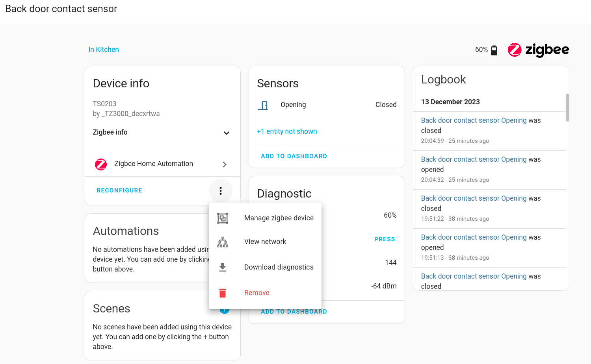Click the Download diagnostics icon
This screenshot has width=591, height=364.
point(223,267)
